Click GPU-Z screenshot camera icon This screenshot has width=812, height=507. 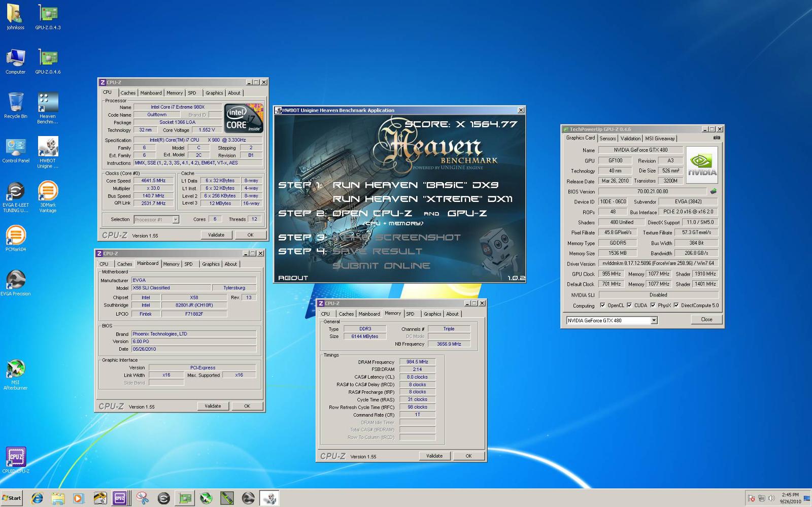click(717, 138)
